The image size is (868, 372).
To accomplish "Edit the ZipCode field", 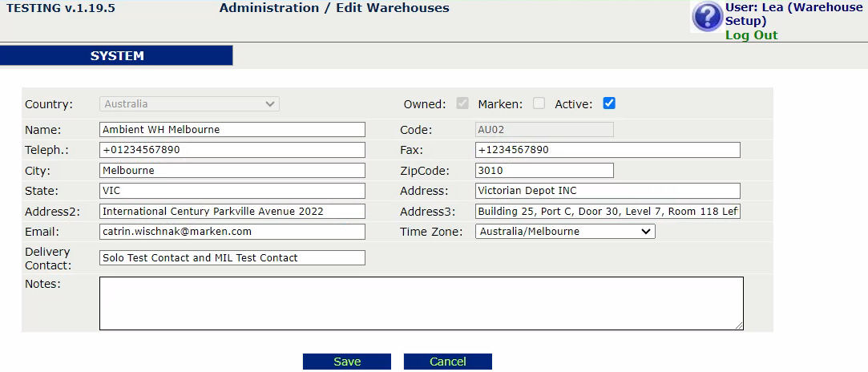I will 545,171.
